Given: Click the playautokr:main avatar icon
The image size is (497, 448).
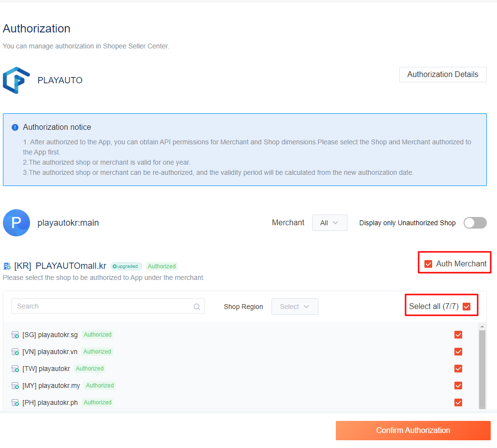Looking at the screenshot, I should tap(16, 223).
